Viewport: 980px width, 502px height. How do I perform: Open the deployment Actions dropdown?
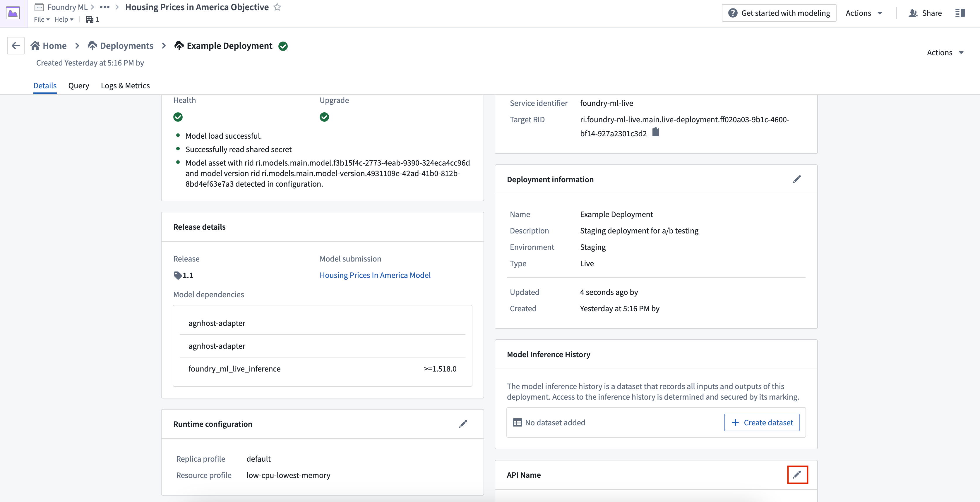coord(945,52)
